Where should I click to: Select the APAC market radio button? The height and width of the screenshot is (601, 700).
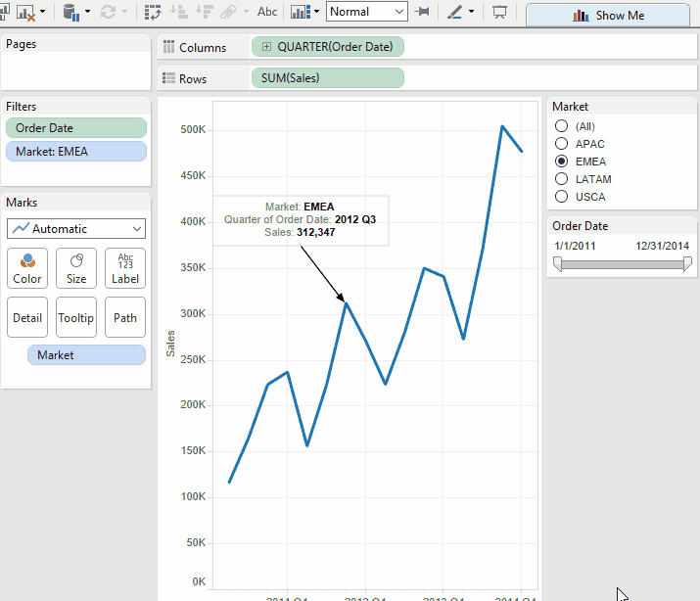tap(562, 144)
